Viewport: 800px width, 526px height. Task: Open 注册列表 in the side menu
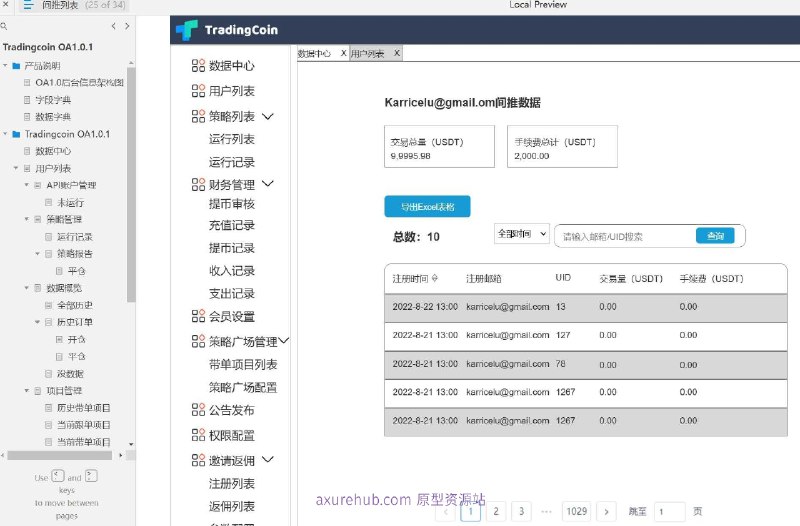(232, 483)
